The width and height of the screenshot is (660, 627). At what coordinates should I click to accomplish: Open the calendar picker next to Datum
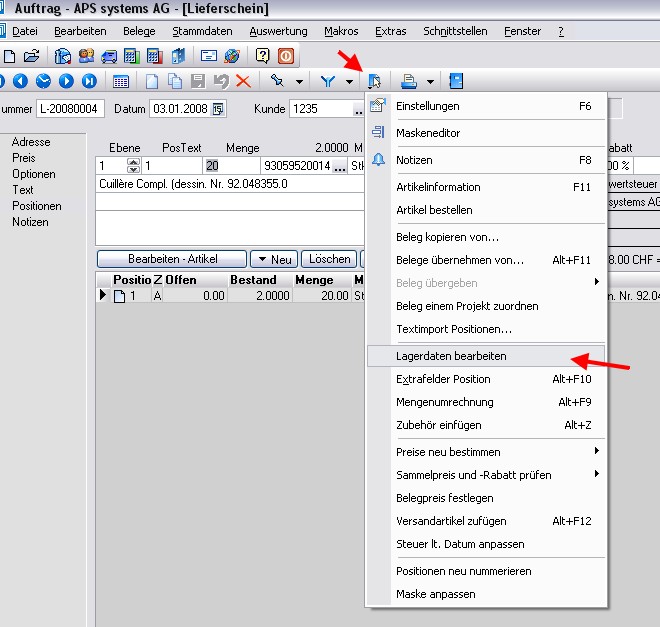pos(218,109)
